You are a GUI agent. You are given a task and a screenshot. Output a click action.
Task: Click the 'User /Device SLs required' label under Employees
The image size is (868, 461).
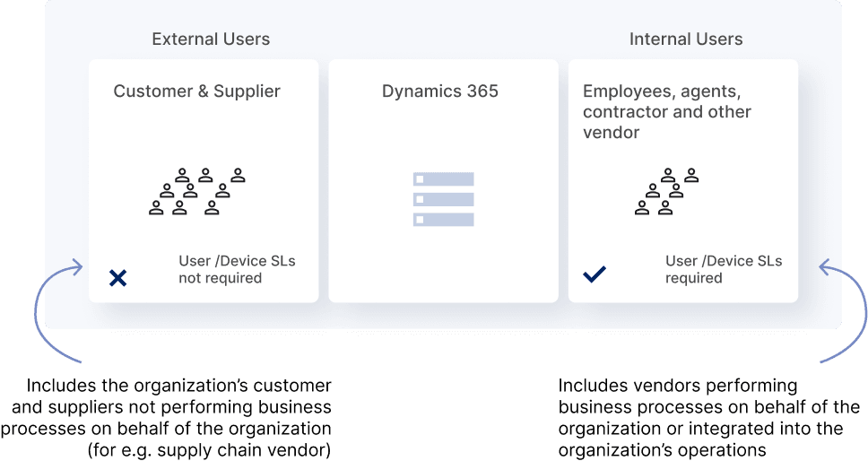[723, 269]
